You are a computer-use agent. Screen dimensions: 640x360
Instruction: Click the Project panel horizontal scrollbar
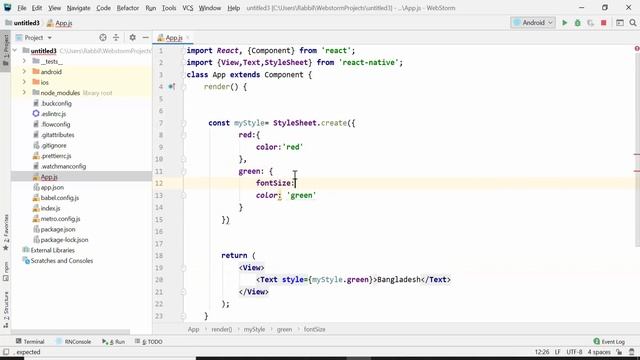[71, 332]
